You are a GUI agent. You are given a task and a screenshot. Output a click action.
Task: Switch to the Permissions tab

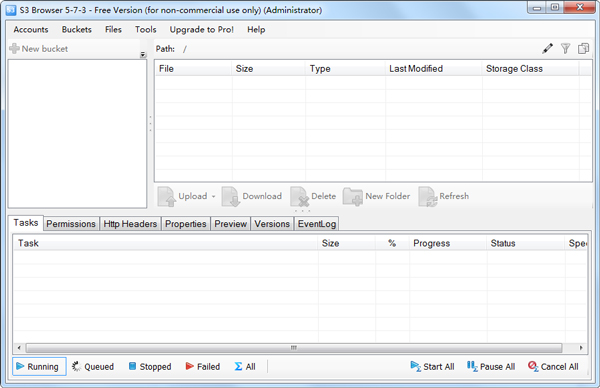[x=71, y=224]
